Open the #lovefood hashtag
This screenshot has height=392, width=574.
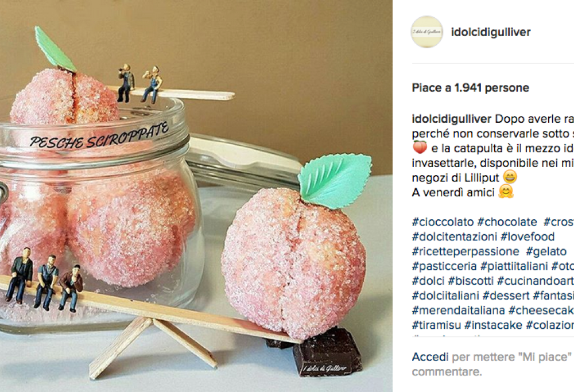pos(528,236)
